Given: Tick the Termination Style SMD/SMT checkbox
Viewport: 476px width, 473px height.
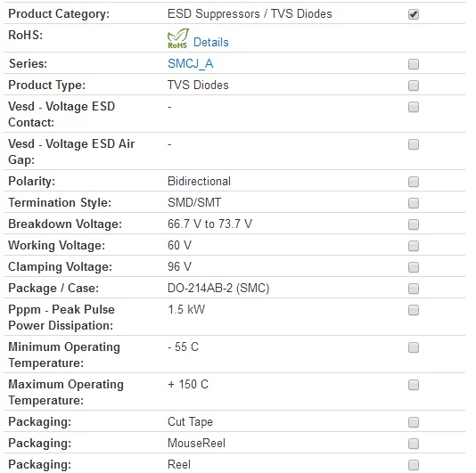Looking at the screenshot, I should coord(414,203).
